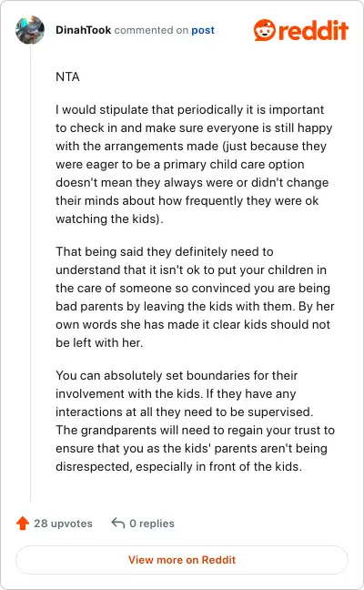Click the "View more on Reddit" button

(182, 560)
